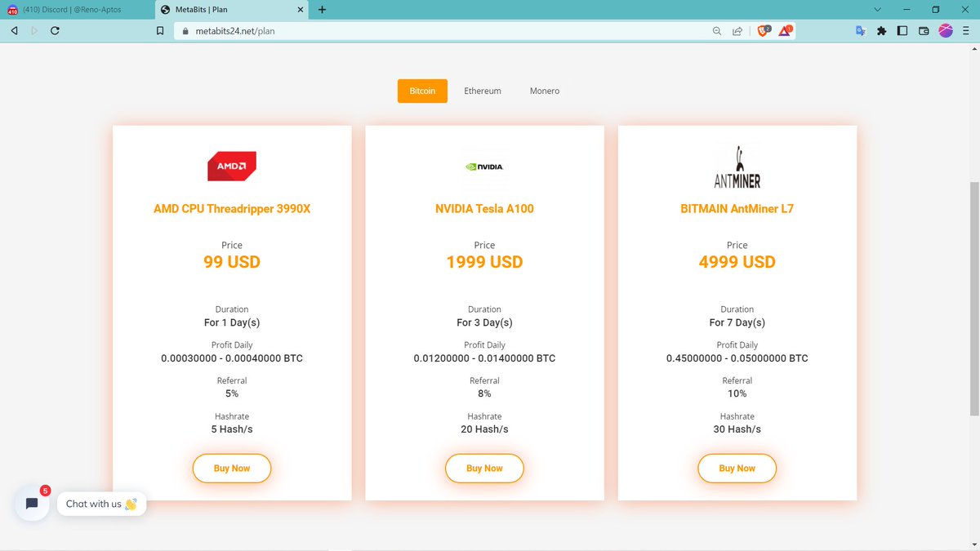Screen dimensions: 980x551
Task: Click 'For 1 Day(s)' duration text
Action: click(232, 322)
